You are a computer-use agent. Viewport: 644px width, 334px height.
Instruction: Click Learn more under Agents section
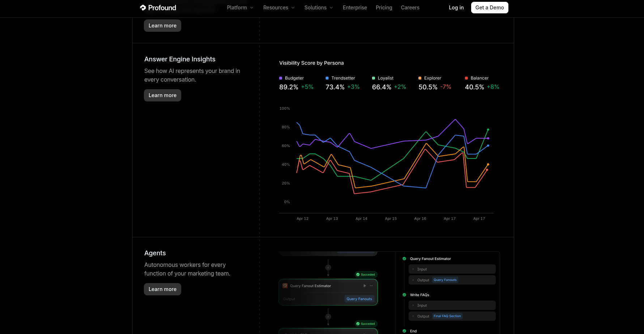coord(162,289)
